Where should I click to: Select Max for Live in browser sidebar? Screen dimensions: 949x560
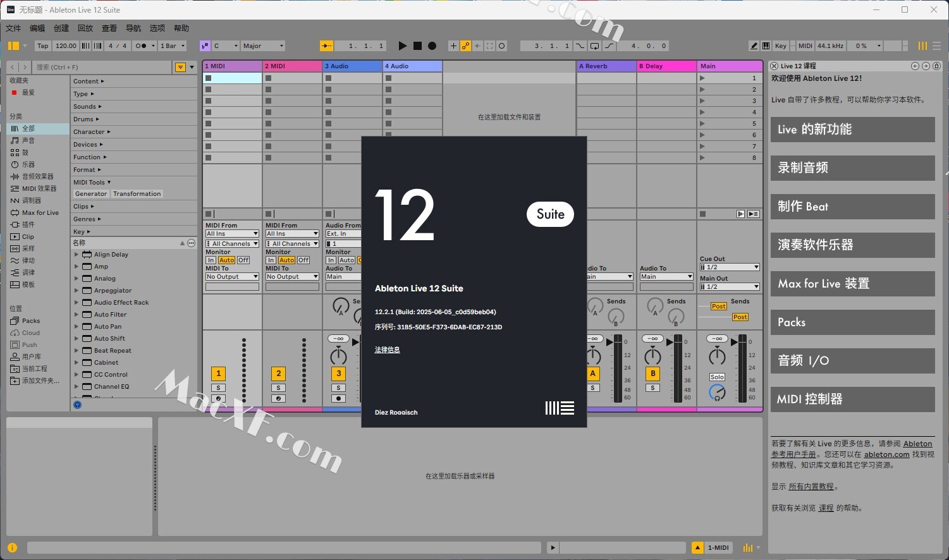click(40, 212)
